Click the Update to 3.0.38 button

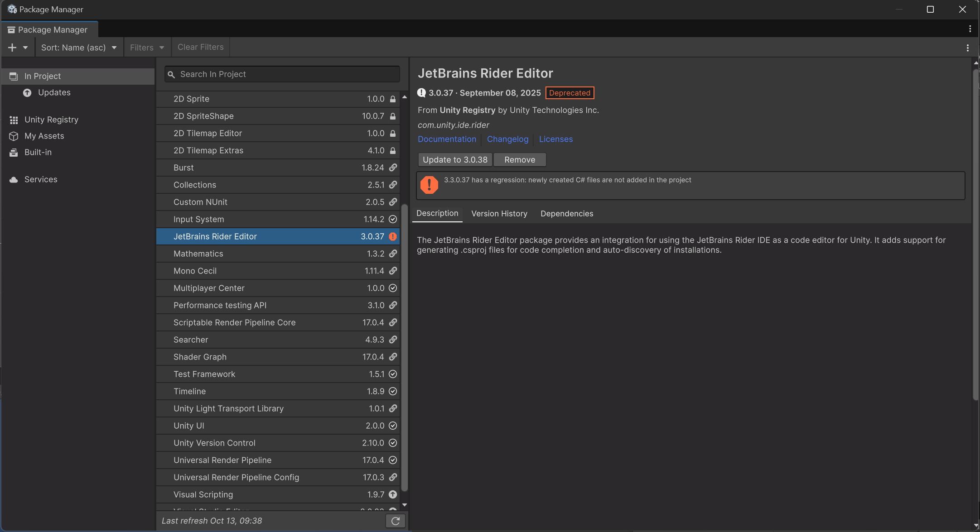tap(455, 160)
